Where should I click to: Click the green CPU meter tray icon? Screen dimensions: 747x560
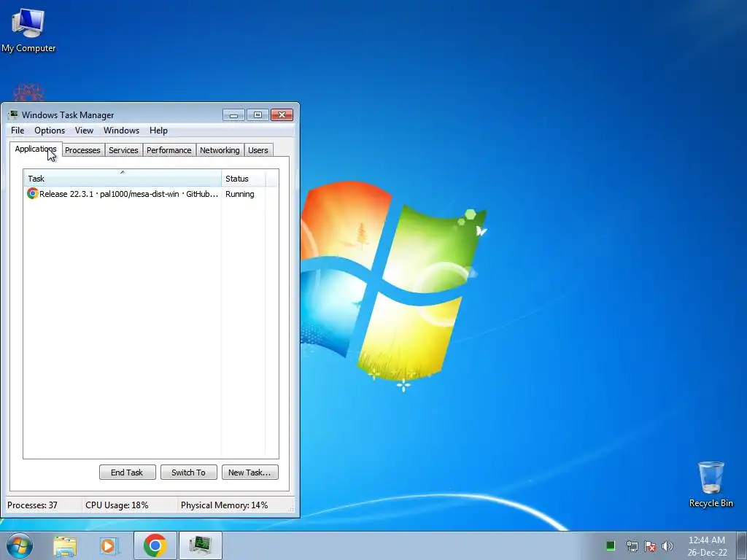click(x=611, y=545)
